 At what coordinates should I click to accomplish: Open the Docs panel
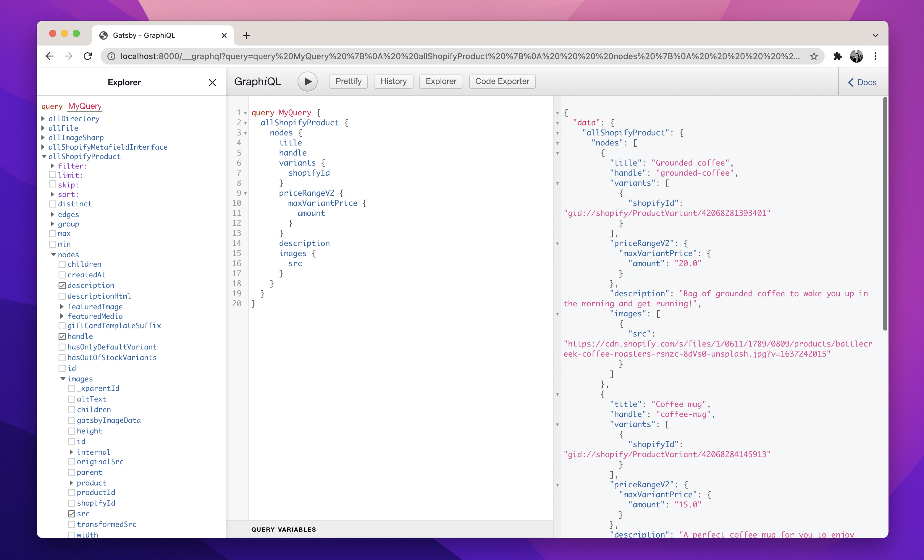[x=862, y=82]
